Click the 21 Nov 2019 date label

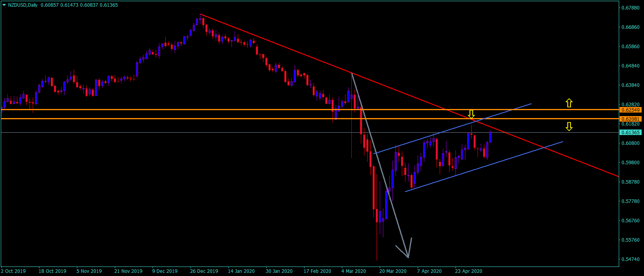click(128, 271)
